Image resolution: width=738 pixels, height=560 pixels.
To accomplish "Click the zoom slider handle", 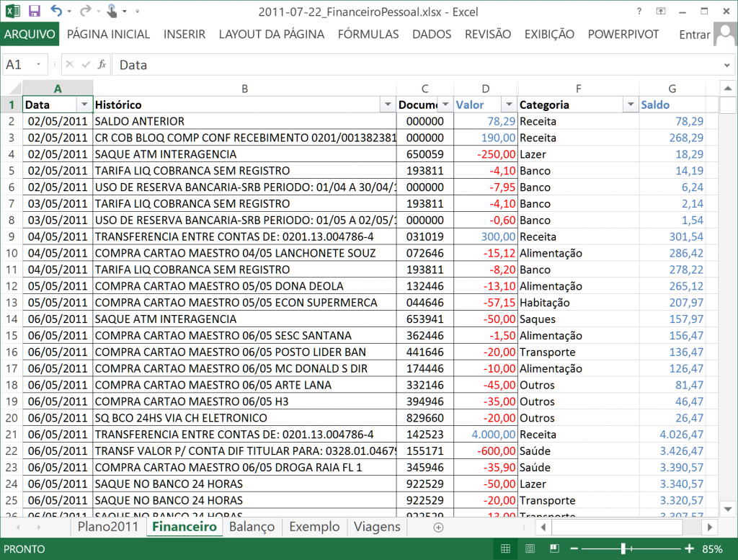I will pyautogui.click(x=623, y=548).
